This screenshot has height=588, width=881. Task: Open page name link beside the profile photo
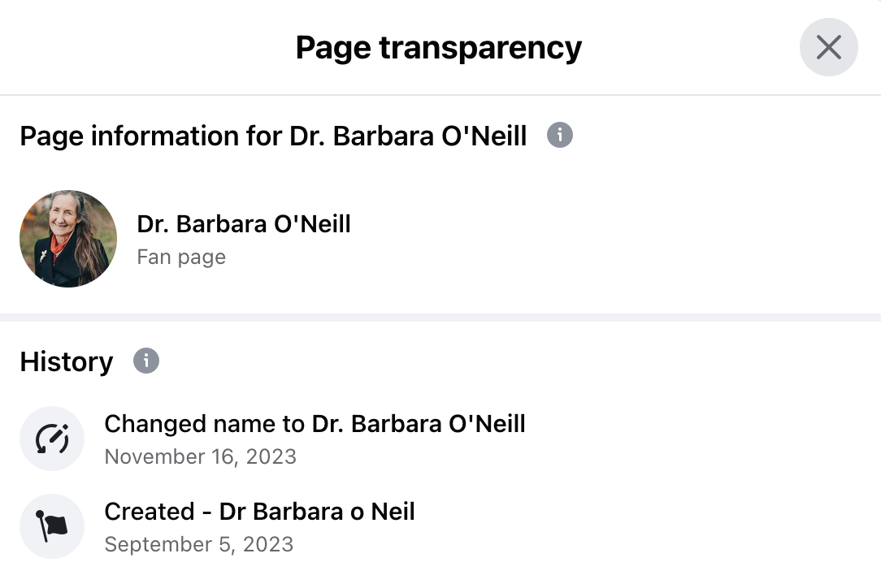pos(244,223)
